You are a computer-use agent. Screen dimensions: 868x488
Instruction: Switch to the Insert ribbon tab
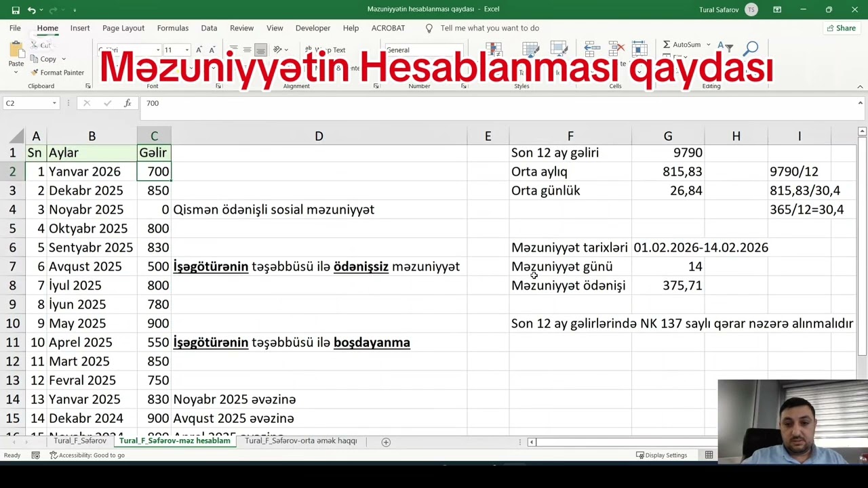(x=80, y=28)
